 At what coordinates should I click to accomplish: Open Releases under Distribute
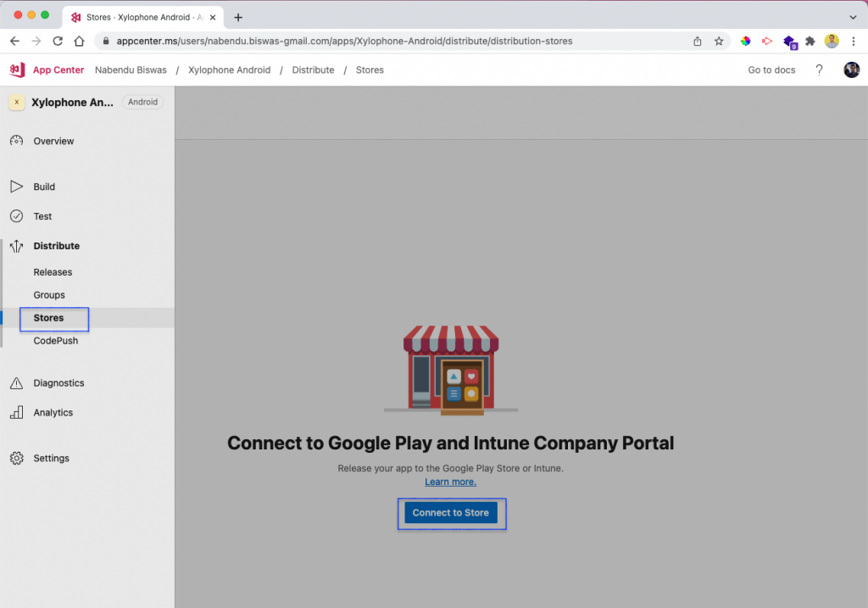coord(53,272)
